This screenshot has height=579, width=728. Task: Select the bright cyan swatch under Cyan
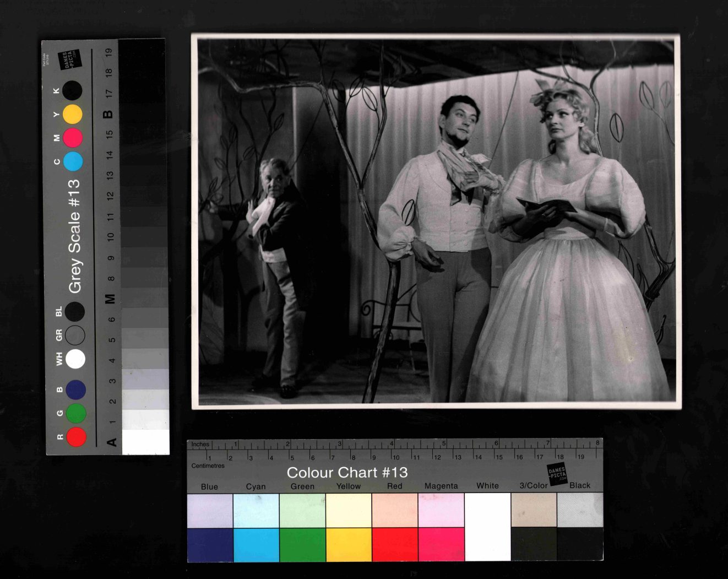tap(256, 544)
